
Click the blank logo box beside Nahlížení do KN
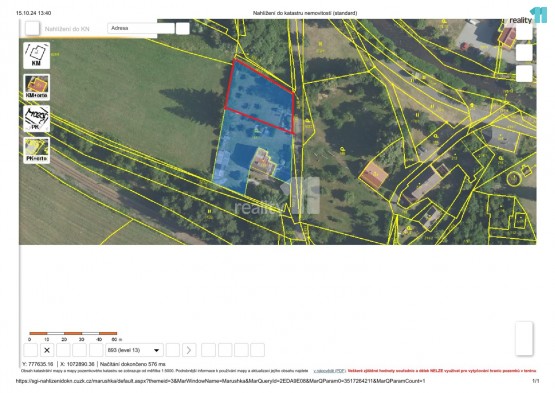click(32, 29)
